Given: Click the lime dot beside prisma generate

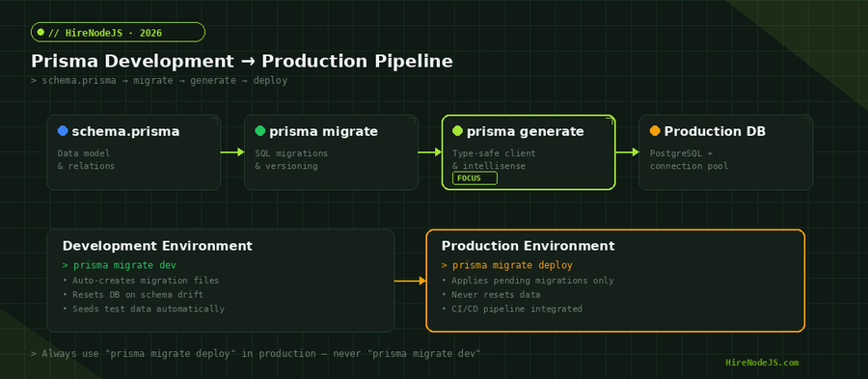Looking at the screenshot, I should pyautogui.click(x=458, y=130).
